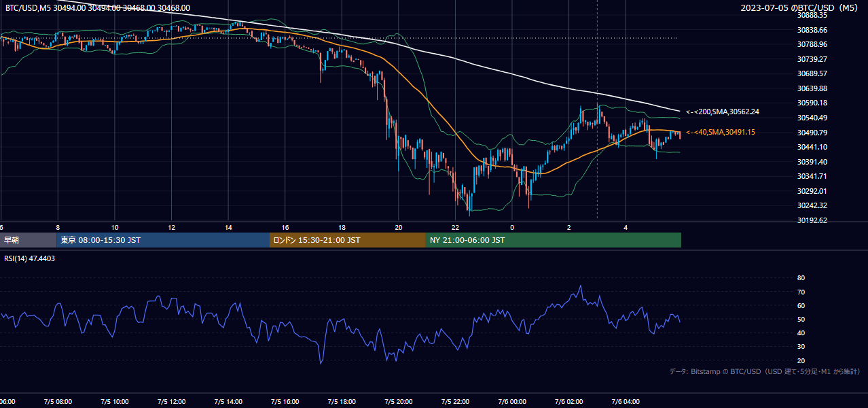This screenshot has width=868, height=408.
Task: Click hour tick 8 under the price chart
Action: pos(58,227)
